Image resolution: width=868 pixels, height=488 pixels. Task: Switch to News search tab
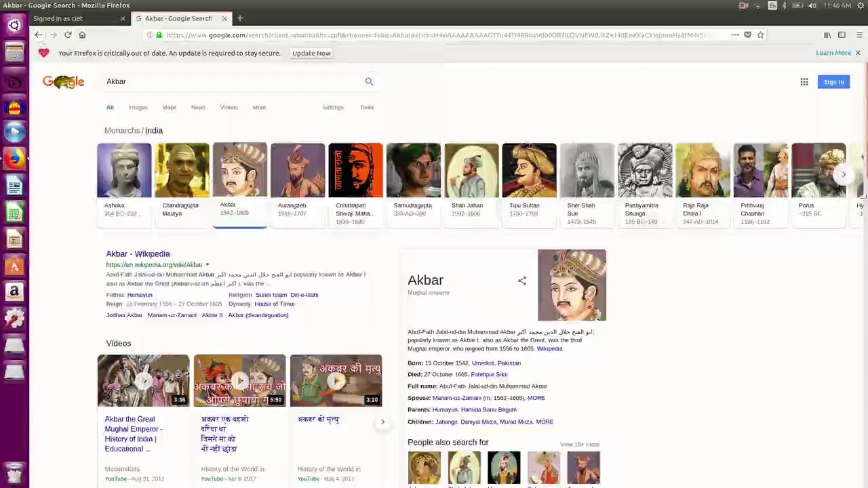click(198, 107)
